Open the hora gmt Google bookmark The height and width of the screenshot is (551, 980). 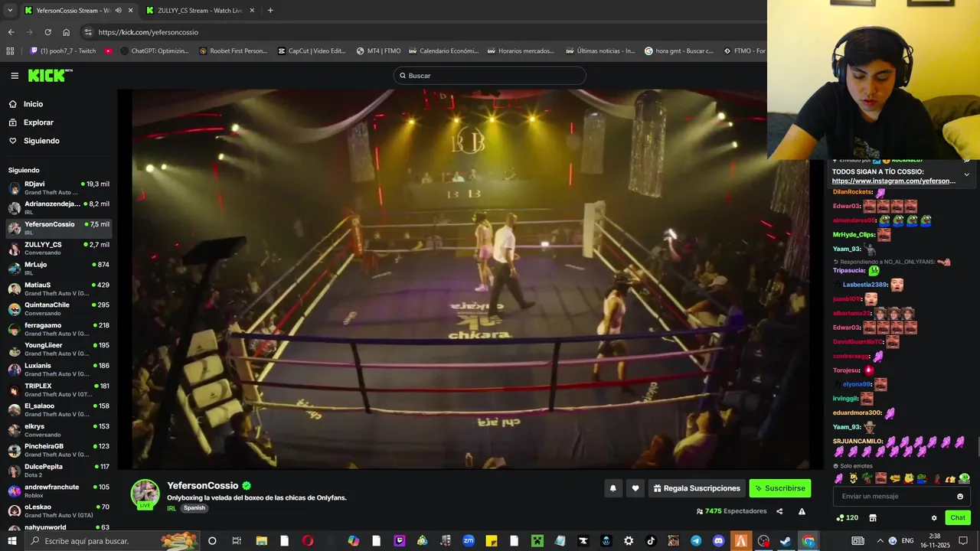click(679, 51)
